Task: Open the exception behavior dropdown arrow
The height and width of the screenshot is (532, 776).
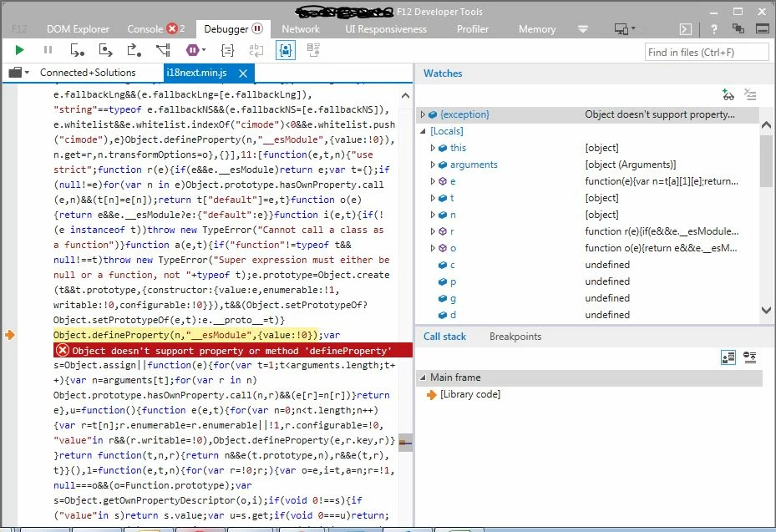Action: (x=204, y=50)
